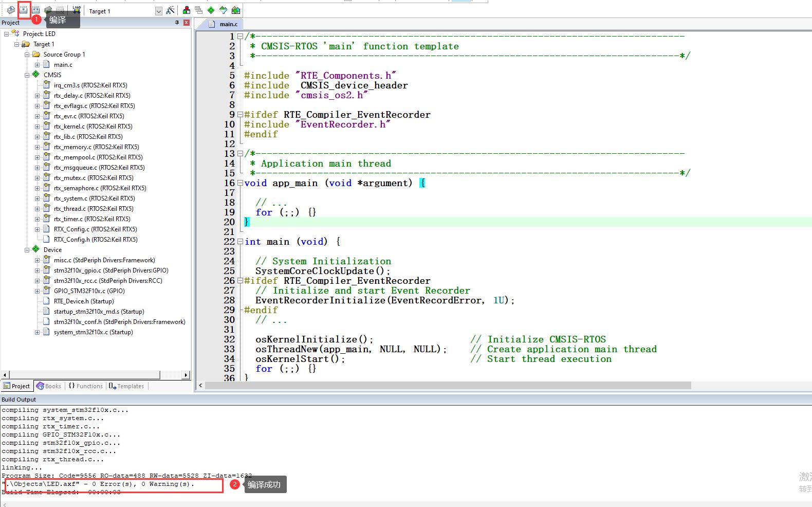This screenshot has width=812, height=507.
Task: Select RTX_Config.c file in tree
Action: 95,229
